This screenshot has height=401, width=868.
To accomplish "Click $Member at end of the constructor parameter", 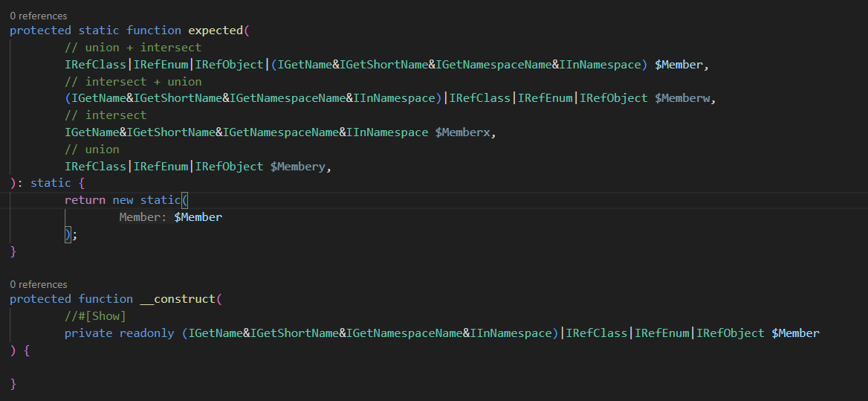I will [795, 333].
